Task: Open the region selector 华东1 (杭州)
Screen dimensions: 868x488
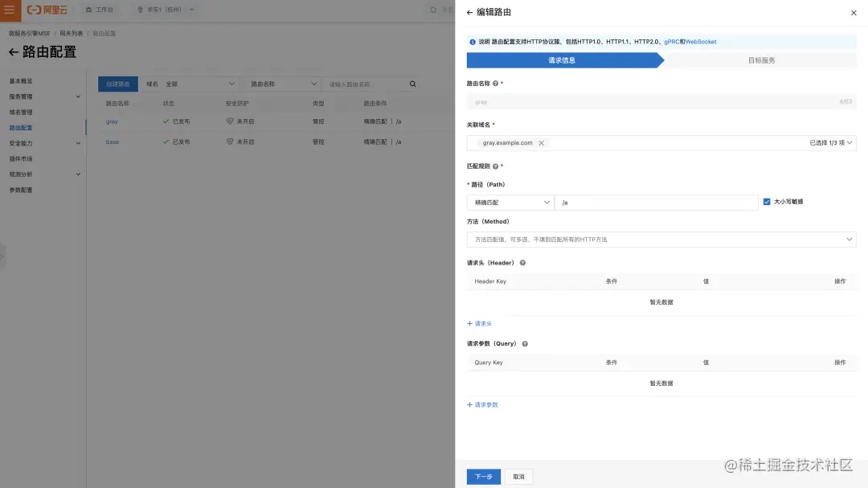Action: pos(166,10)
